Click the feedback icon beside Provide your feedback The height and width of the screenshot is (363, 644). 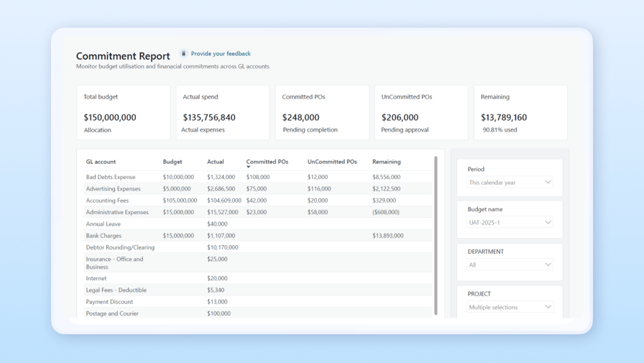tap(183, 53)
